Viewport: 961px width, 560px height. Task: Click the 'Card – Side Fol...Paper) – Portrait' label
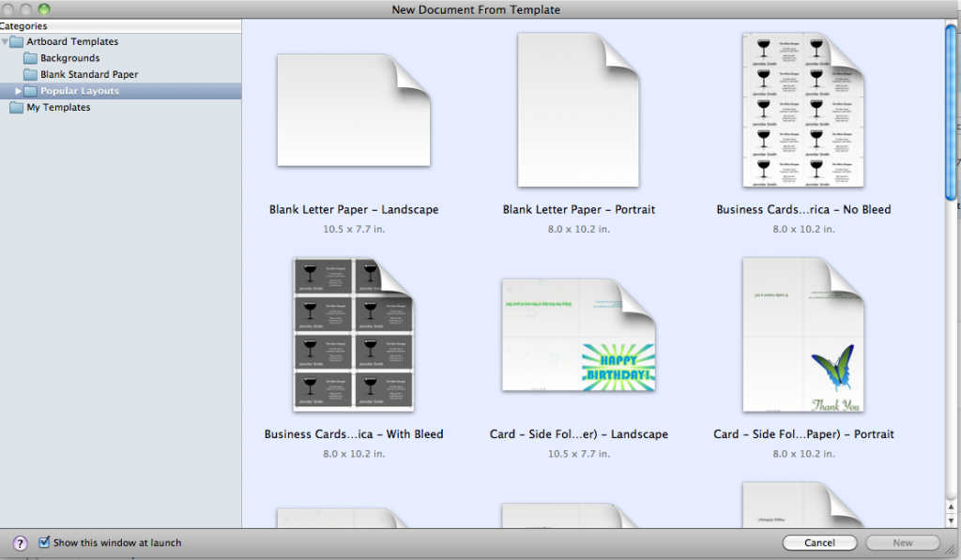[x=803, y=434]
